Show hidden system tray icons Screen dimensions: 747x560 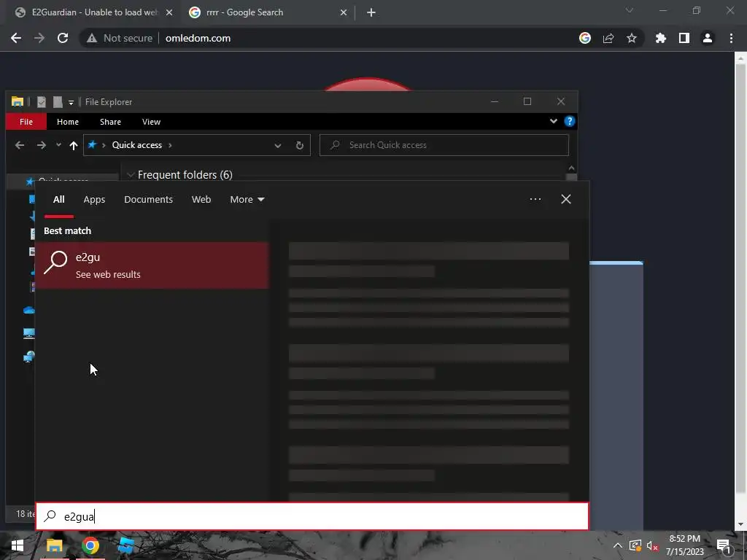click(x=617, y=545)
